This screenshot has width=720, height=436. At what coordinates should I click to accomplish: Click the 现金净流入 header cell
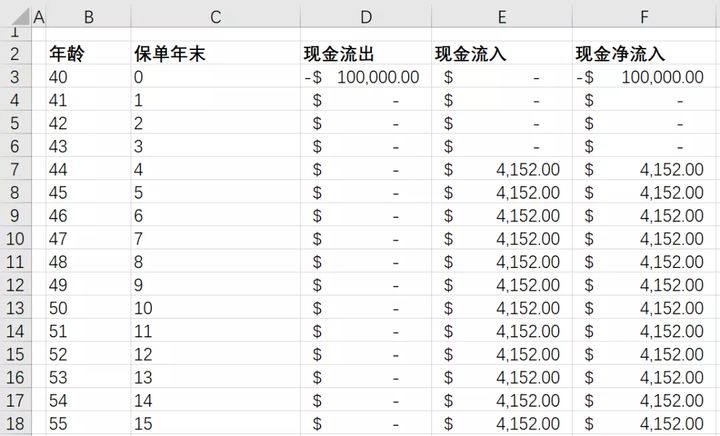pyautogui.click(x=620, y=54)
